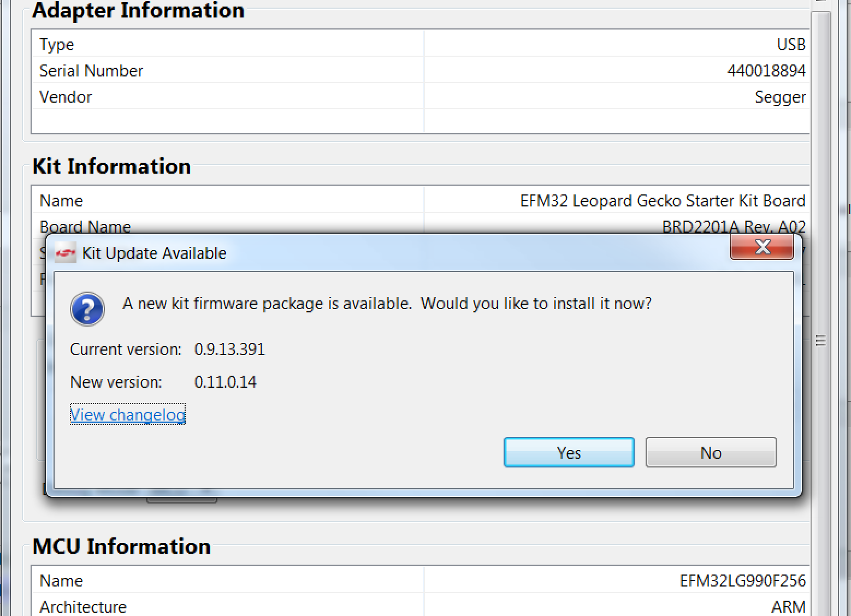Viewport: 851px width, 616px height.
Task: Decline the update with No button
Action: coord(711,452)
